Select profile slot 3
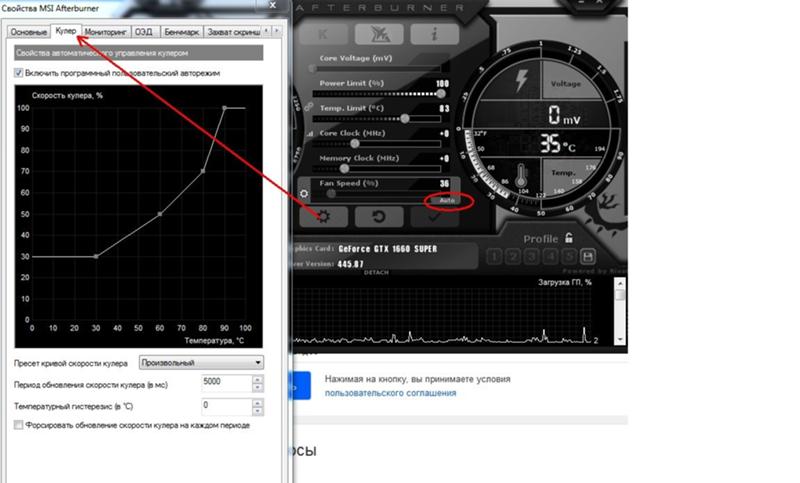The width and height of the screenshot is (800, 483). point(532,257)
